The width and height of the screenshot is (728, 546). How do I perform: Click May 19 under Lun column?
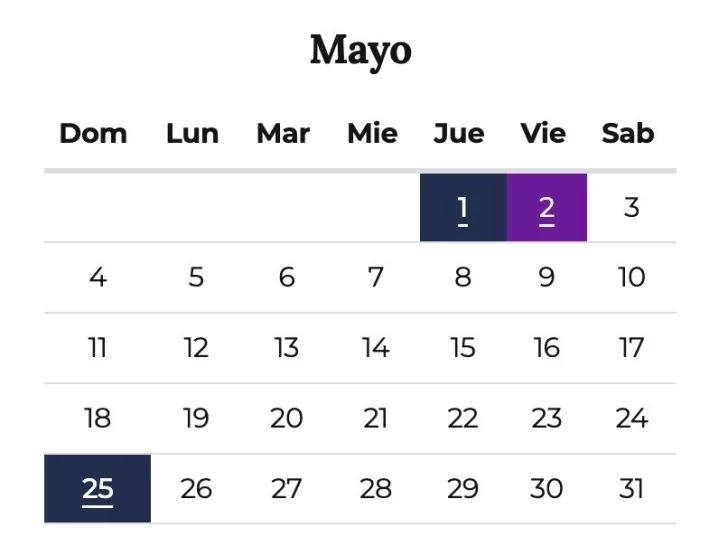point(196,418)
